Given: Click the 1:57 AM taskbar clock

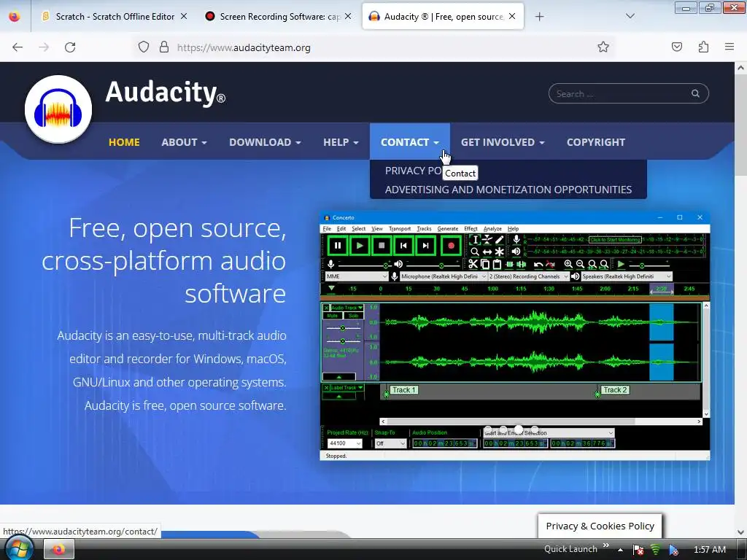Looking at the screenshot, I should pos(709,550).
